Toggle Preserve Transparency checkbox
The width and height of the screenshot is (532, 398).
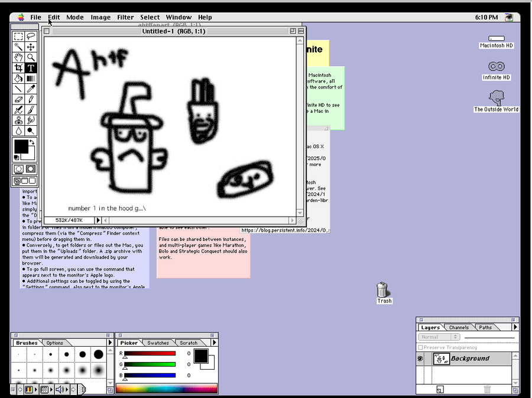(420, 347)
